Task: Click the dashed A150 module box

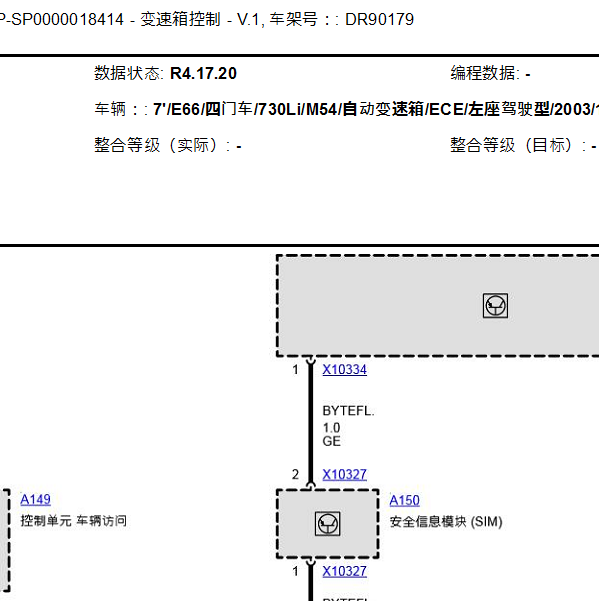Action: (x=327, y=524)
